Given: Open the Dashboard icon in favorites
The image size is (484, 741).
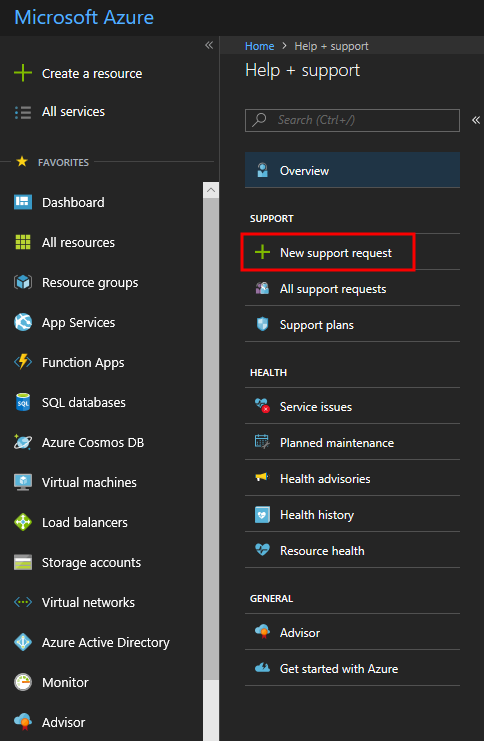Looking at the screenshot, I should [23, 202].
